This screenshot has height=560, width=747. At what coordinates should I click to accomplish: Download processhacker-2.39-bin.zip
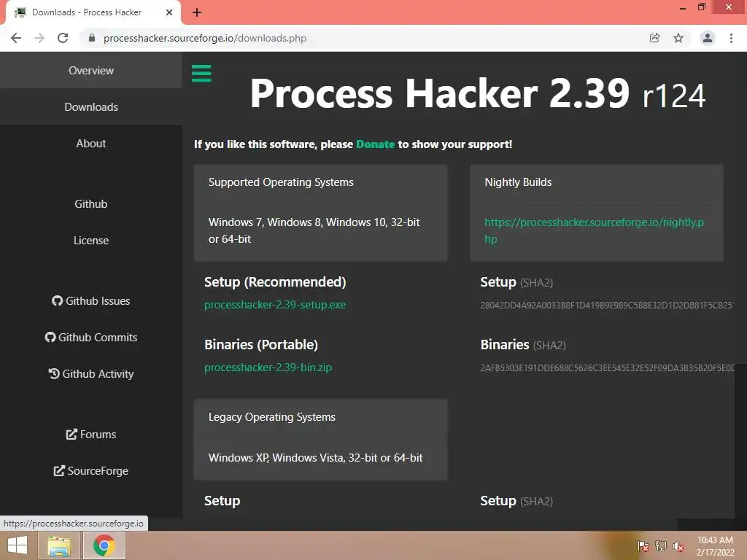coord(268,367)
